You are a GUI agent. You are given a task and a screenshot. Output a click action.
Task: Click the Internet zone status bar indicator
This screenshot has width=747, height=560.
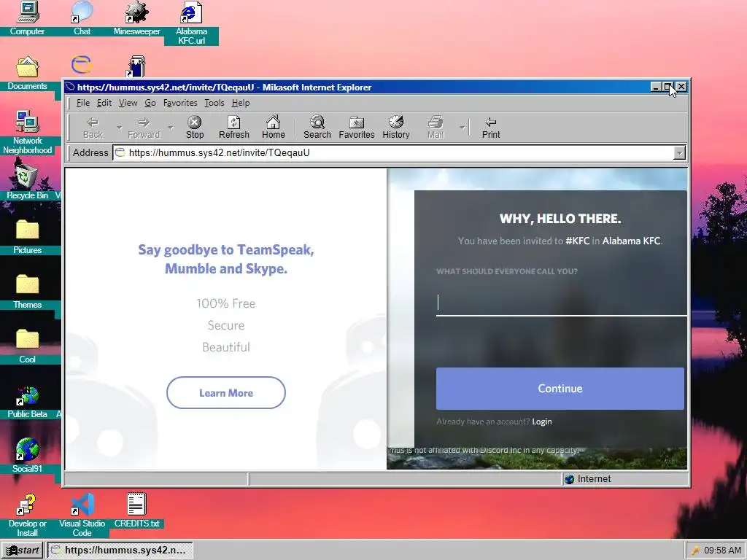(624, 479)
